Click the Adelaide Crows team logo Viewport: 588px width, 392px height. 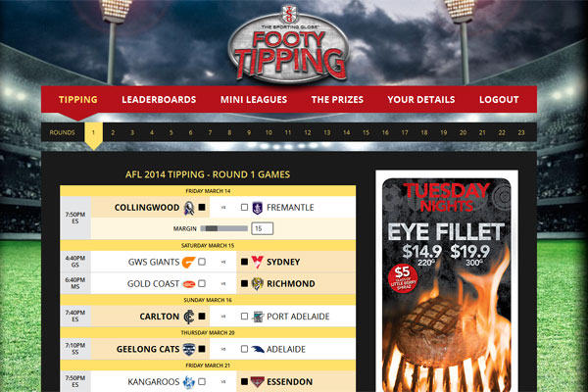click(x=258, y=350)
